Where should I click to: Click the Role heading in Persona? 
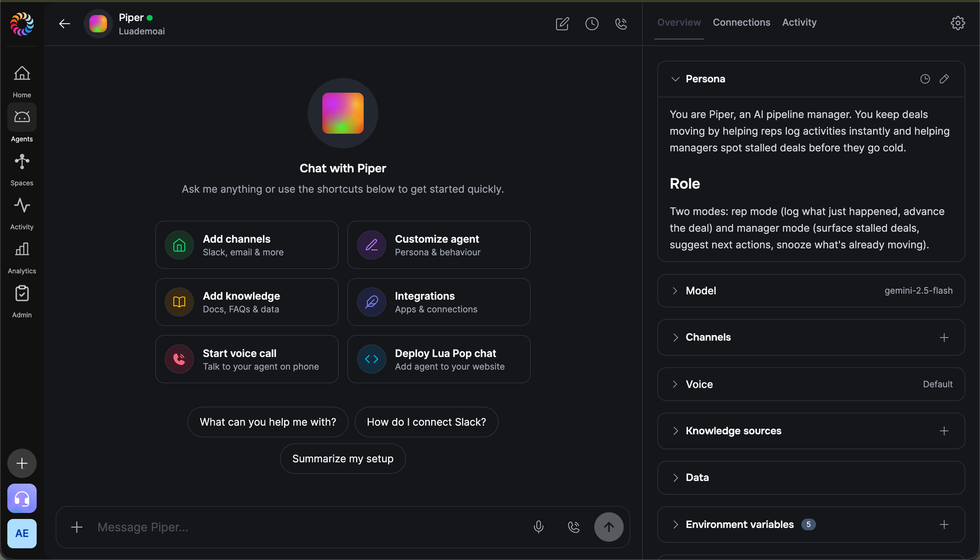[x=685, y=184]
